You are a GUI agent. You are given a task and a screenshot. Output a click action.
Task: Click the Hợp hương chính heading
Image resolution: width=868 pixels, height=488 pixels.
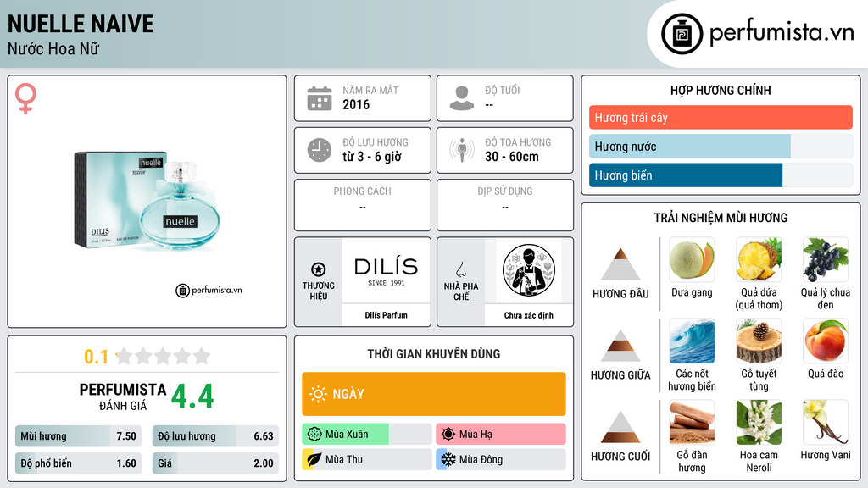[x=721, y=90]
